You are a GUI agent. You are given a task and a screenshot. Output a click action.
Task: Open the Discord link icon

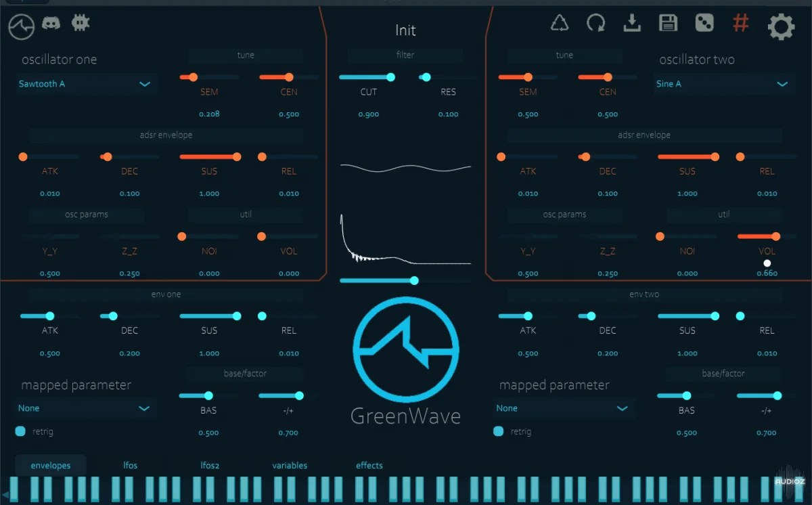click(x=51, y=24)
